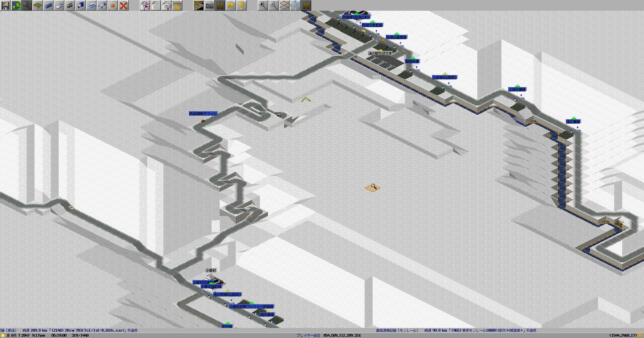This screenshot has width=644, height=338.
Task: Open the minimap from the toolbar
Action: pyautogui.click(x=16, y=5)
